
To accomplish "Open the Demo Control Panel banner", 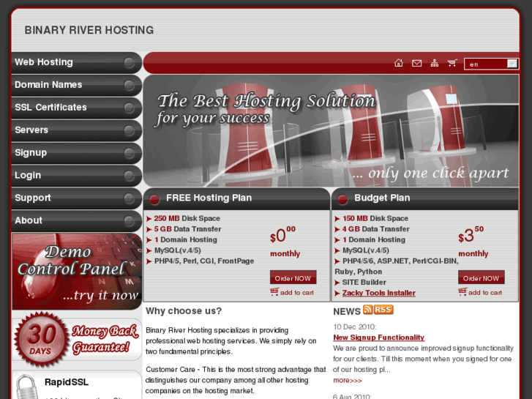I will click(x=77, y=272).
